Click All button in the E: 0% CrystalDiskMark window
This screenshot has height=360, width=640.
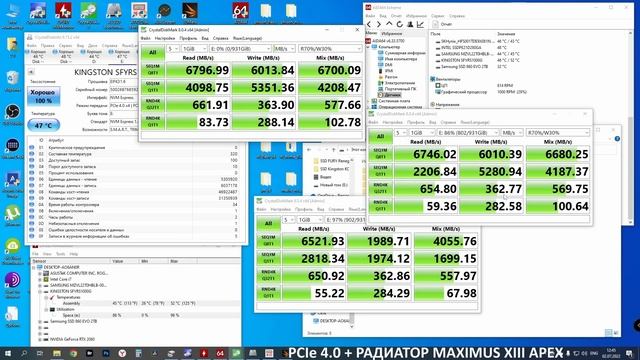coord(153,52)
